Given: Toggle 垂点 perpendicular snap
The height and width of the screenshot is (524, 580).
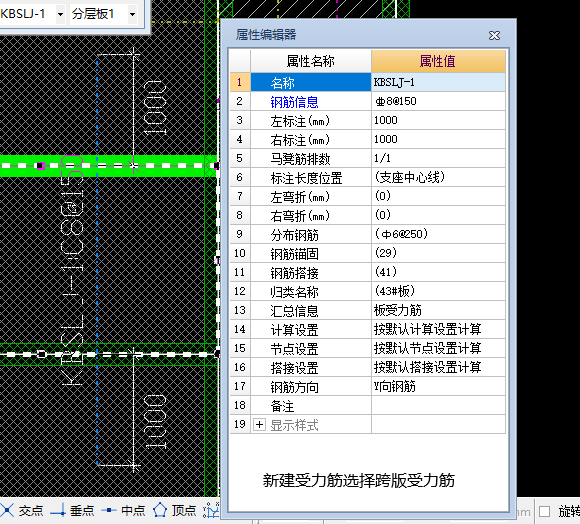Looking at the screenshot, I should click(72, 510).
